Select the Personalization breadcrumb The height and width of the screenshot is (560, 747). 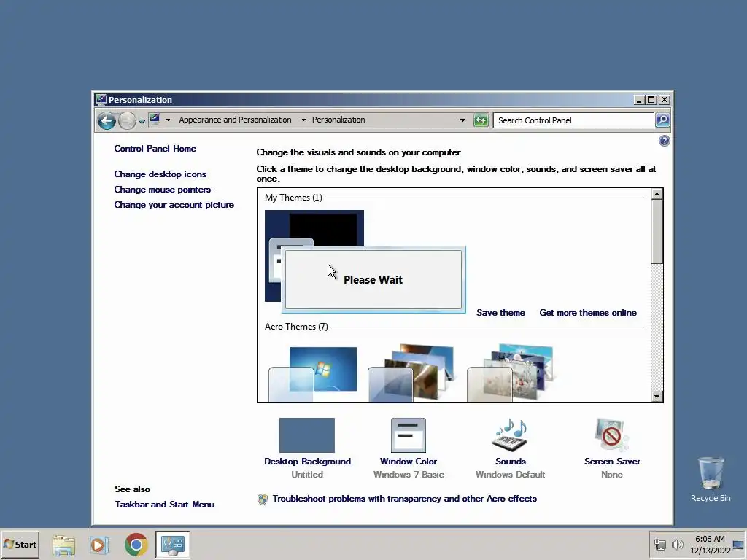tap(338, 120)
